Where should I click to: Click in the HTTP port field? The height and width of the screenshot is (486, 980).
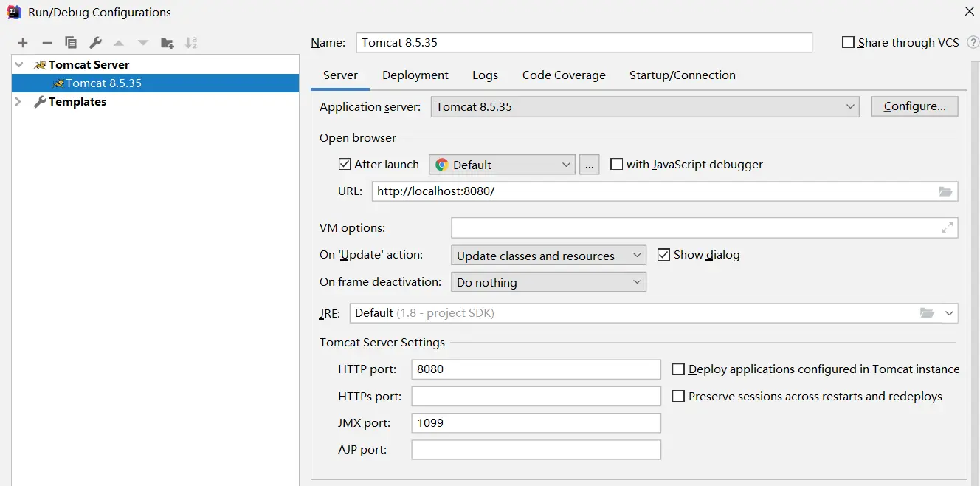[x=536, y=369]
